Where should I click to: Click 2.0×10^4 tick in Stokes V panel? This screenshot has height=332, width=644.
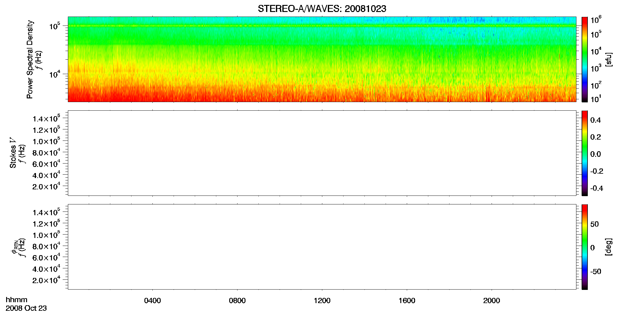coord(46,186)
